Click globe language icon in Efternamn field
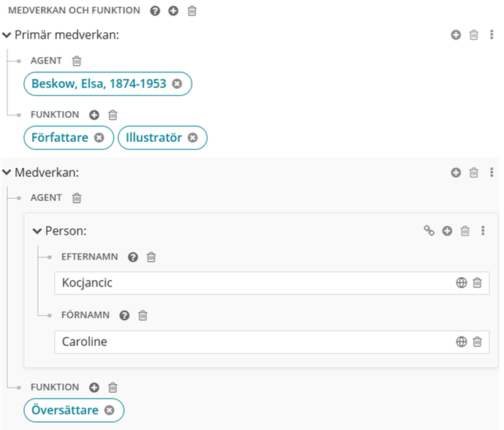This screenshot has width=504, height=430. click(462, 283)
